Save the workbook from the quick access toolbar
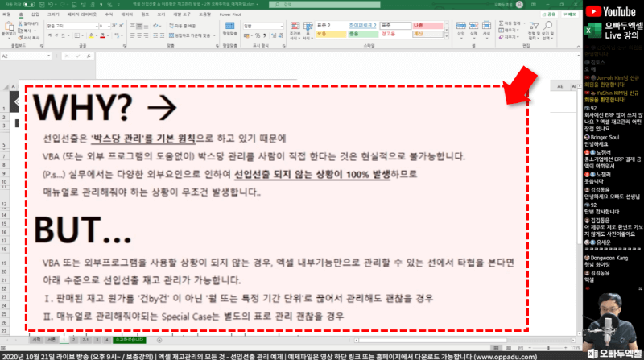Image resolution: width=644 pixels, height=360 pixels. [42, 5]
